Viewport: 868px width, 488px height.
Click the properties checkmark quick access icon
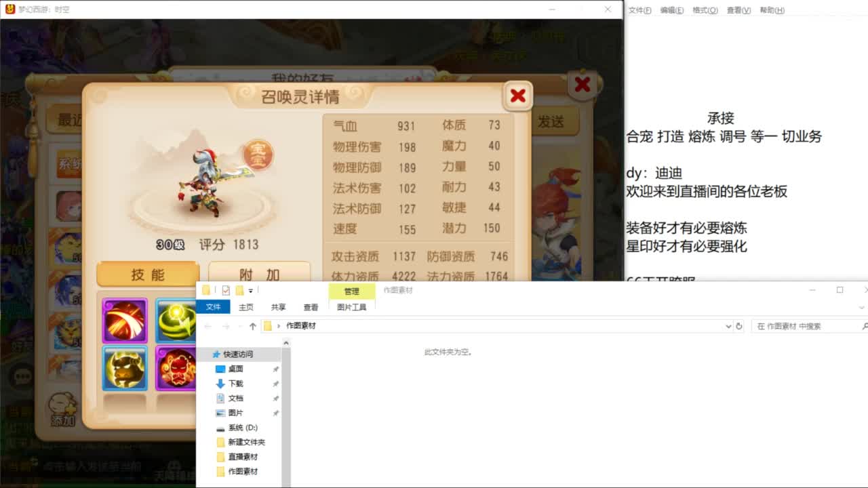[x=226, y=291]
